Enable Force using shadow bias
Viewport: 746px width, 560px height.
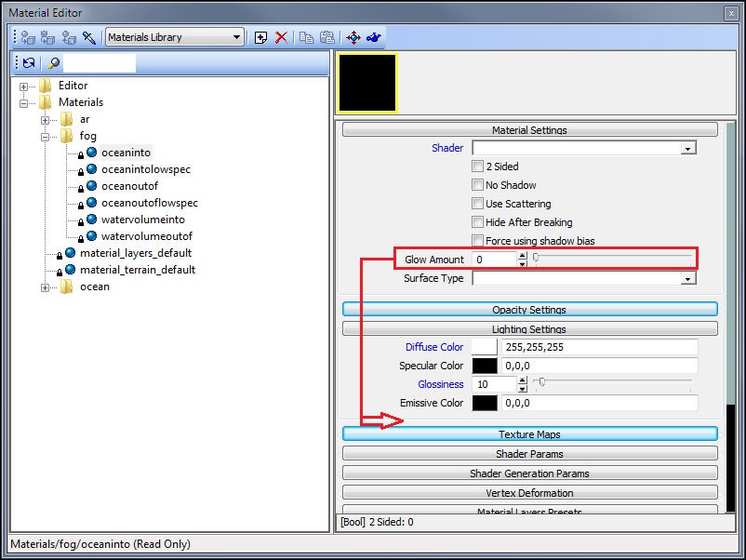[x=477, y=240]
